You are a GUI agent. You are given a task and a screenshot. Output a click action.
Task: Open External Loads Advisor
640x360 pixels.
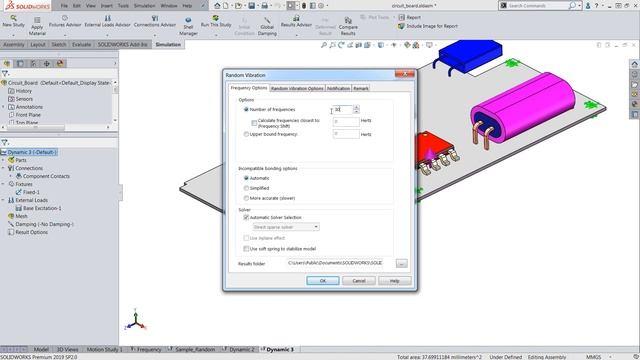[x=107, y=22]
